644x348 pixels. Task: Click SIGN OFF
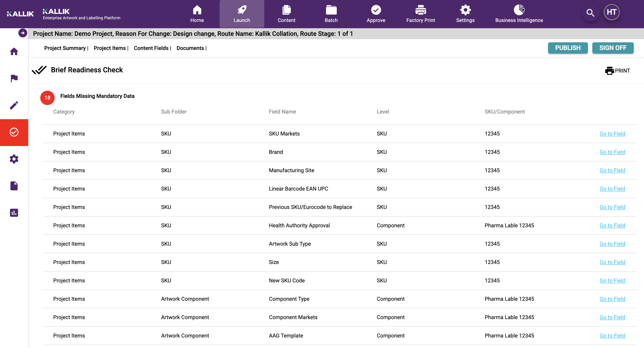pyautogui.click(x=613, y=48)
